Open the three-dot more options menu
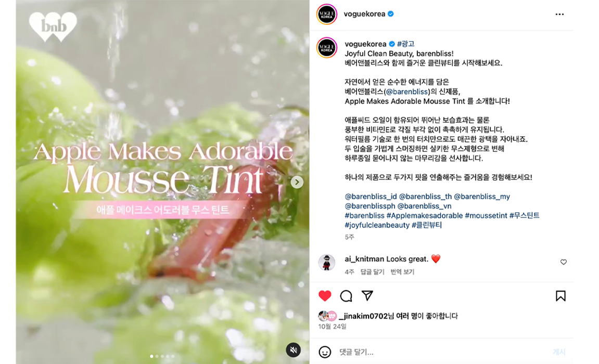 (x=559, y=14)
